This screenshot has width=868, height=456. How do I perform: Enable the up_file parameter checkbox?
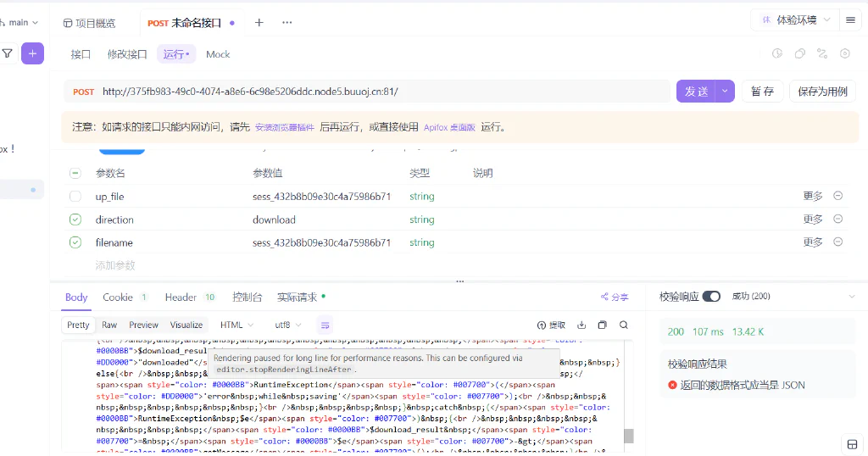[75, 197]
